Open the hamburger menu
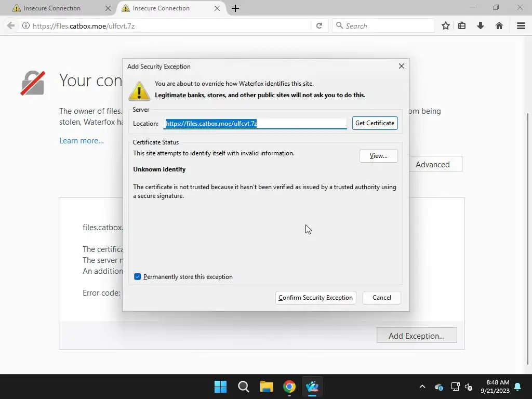This screenshot has height=399, width=532. tap(521, 26)
